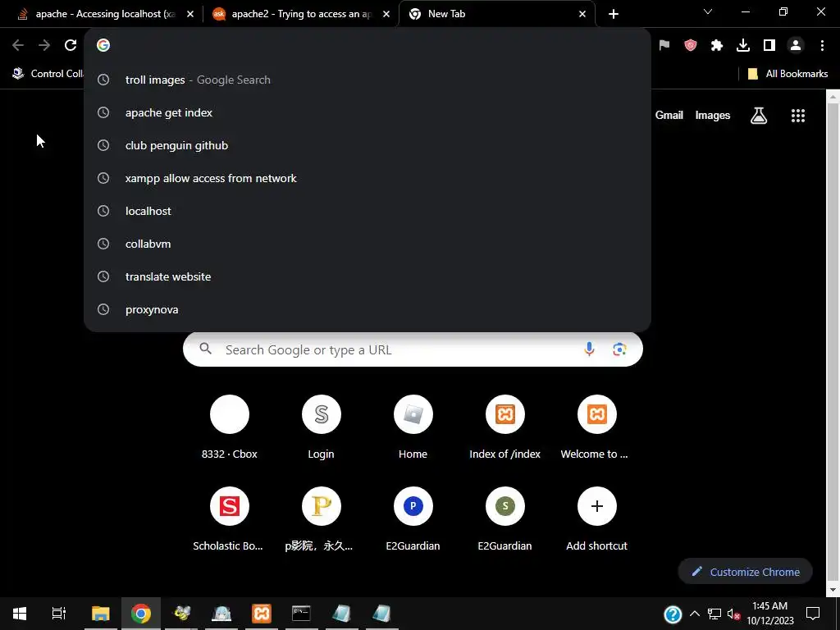Open File Explorer from the taskbar
Image resolution: width=840 pixels, height=630 pixels.
(101, 614)
